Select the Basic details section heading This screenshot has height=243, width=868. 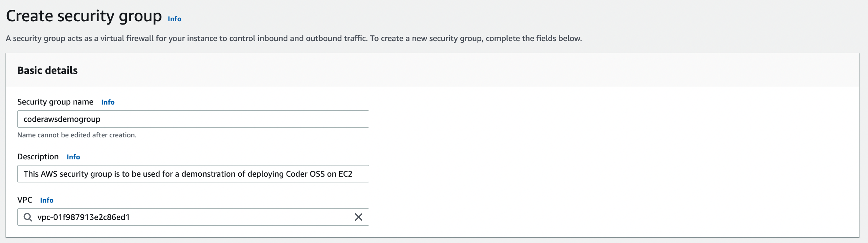[x=48, y=70]
